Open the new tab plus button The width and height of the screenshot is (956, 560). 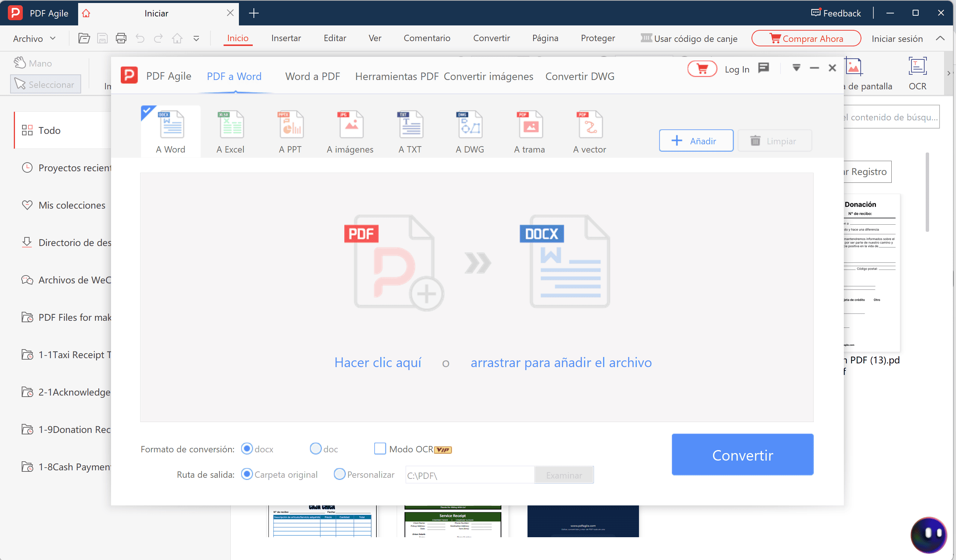point(254,13)
